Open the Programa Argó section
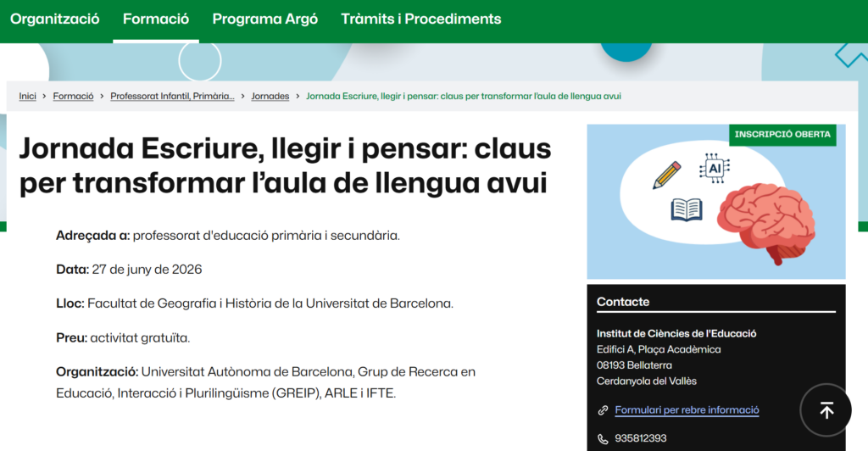Viewport: 868px width, 451px height. (264, 19)
